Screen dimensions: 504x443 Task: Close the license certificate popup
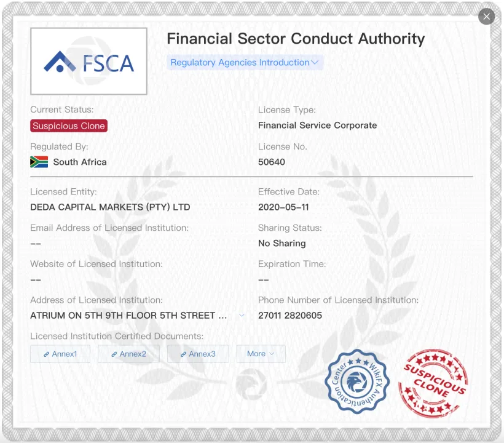(486, 17)
